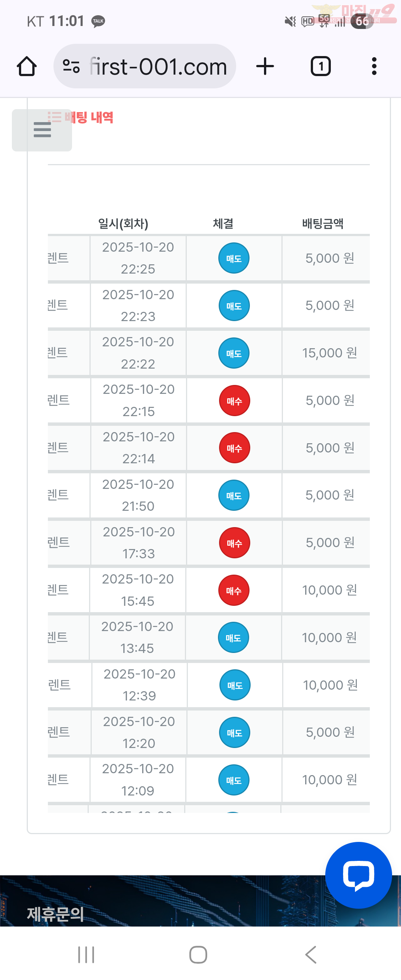Open a new tab with plus icon
Viewport: 401px width, 980px height.
pyautogui.click(x=265, y=66)
